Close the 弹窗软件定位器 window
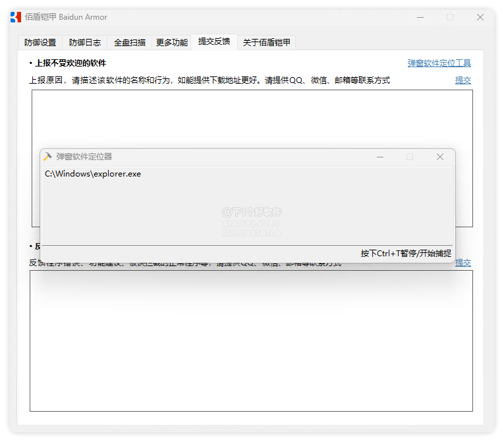The width and height of the screenshot is (504, 442). (440, 157)
